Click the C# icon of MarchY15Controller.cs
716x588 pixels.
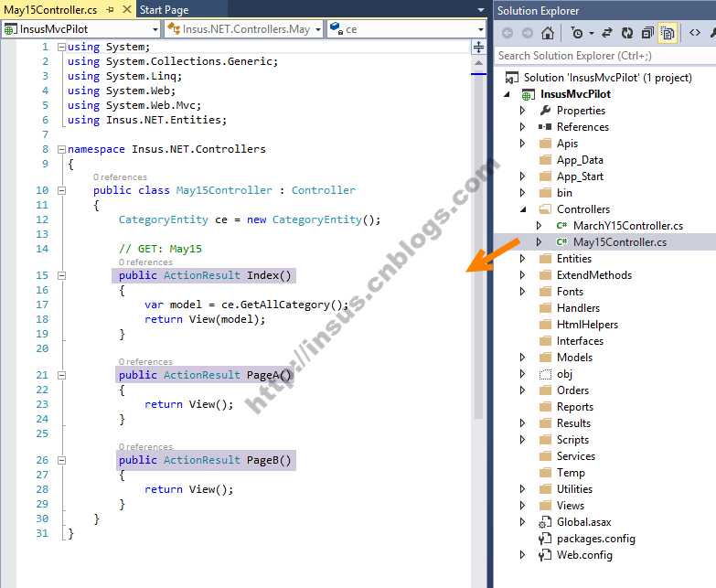click(x=561, y=226)
